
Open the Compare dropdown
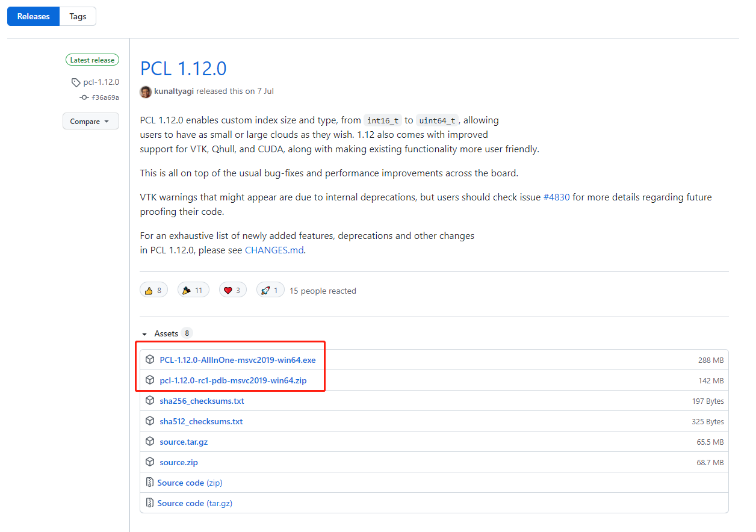click(90, 121)
